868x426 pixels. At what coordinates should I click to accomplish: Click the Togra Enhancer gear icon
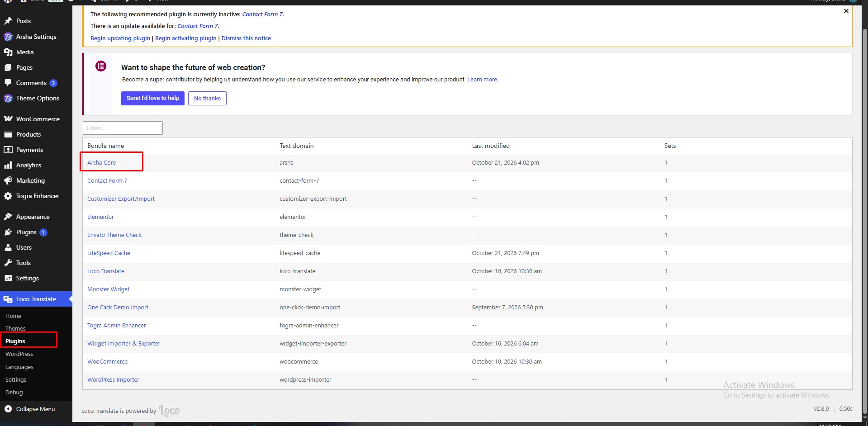[8, 196]
